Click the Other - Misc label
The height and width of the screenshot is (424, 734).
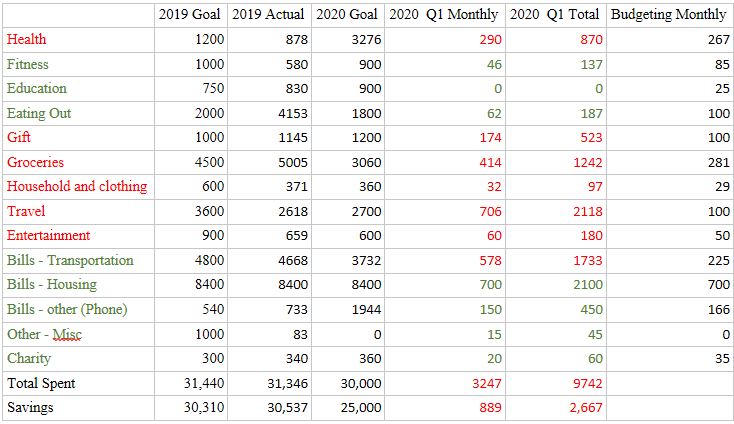click(x=44, y=334)
